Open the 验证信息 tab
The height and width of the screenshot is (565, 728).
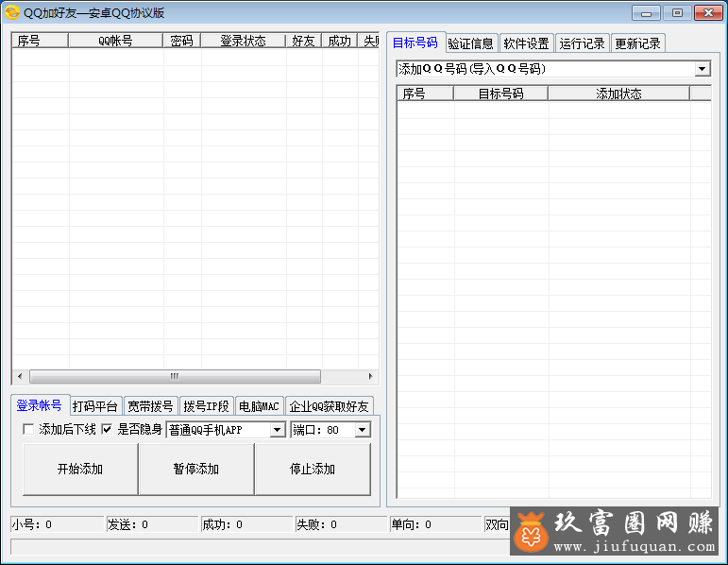[471, 43]
